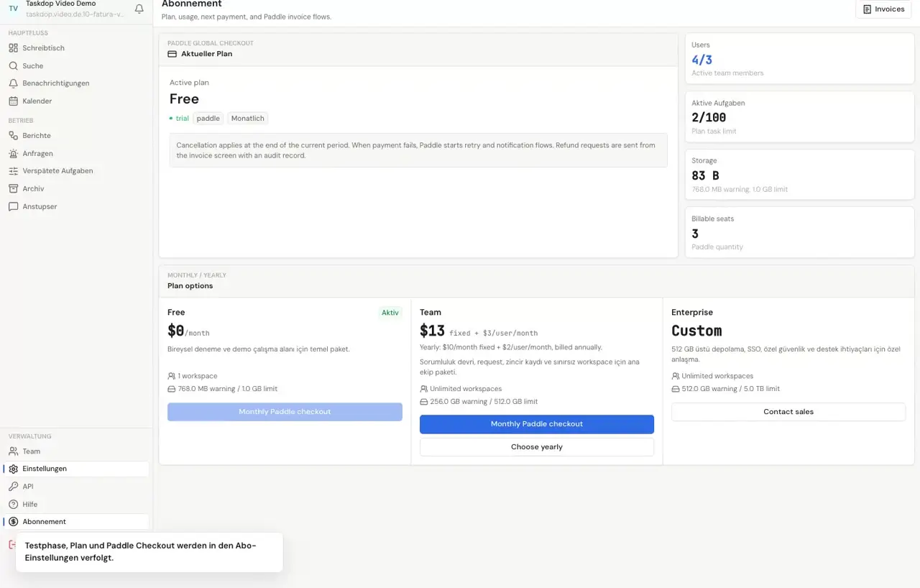Screen dimensions: 920x588
Task: Click the Anfragen sidebar icon
Action: pyautogui.click(x=13, y=153)
